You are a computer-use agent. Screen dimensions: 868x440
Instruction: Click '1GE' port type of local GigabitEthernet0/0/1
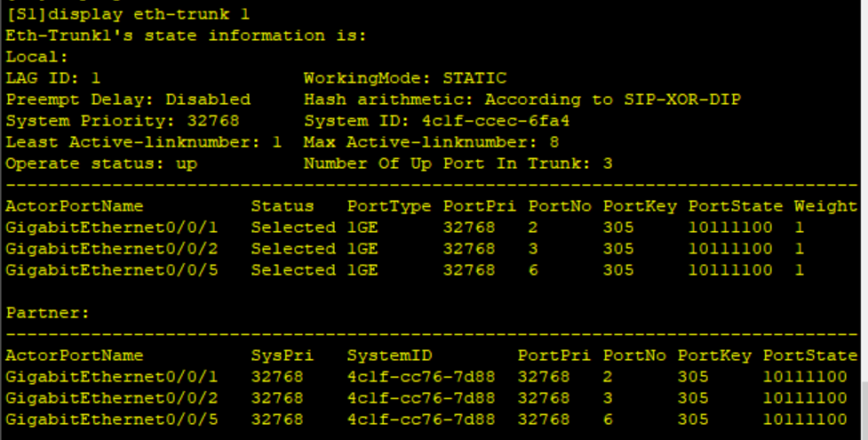(x=362, y=228)
